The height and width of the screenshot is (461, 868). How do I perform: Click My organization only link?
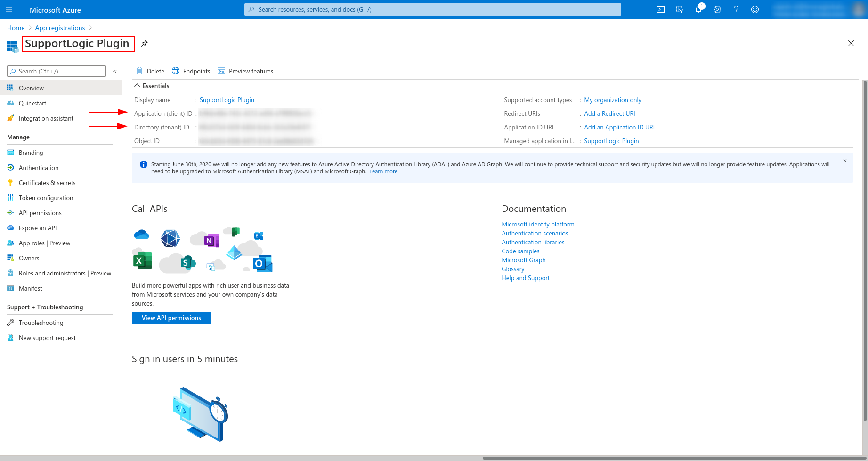[x=613, y=100]
